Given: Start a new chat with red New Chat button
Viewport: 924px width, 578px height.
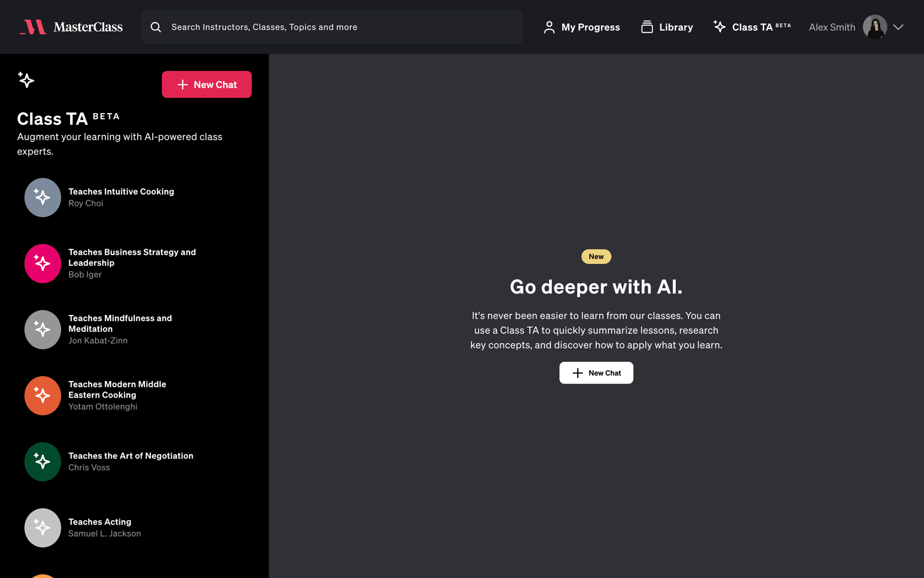Looking at the screenshot, I should tap(206, 84).
